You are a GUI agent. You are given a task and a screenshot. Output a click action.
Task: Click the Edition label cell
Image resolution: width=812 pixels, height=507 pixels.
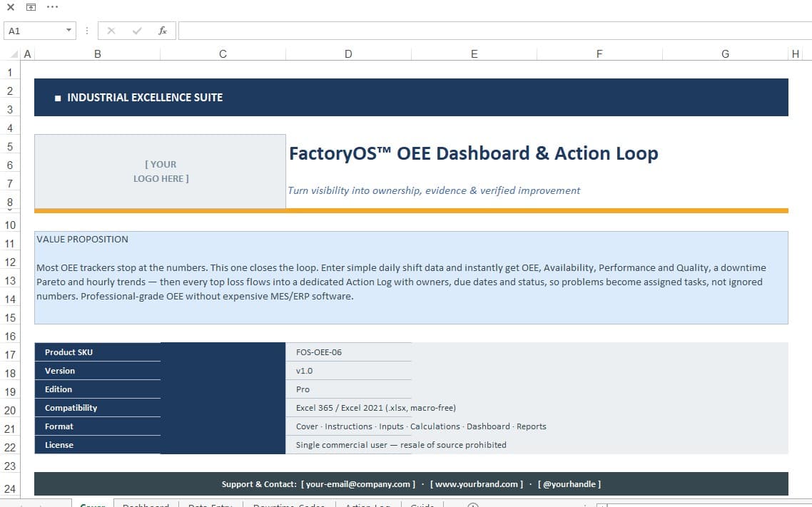coord(97,389)
